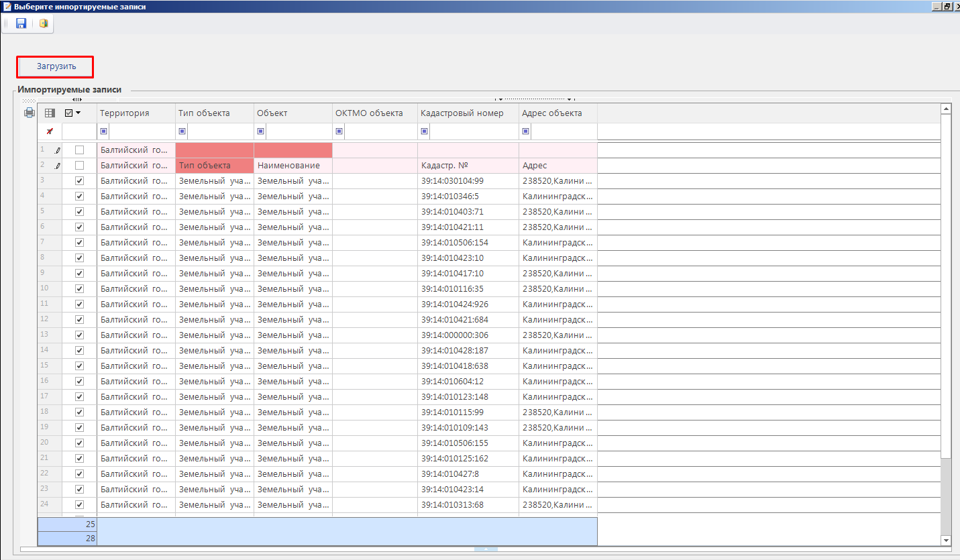
Task: Open the filter operator icon under Тип объекта
Action: (x=182, y=131)
